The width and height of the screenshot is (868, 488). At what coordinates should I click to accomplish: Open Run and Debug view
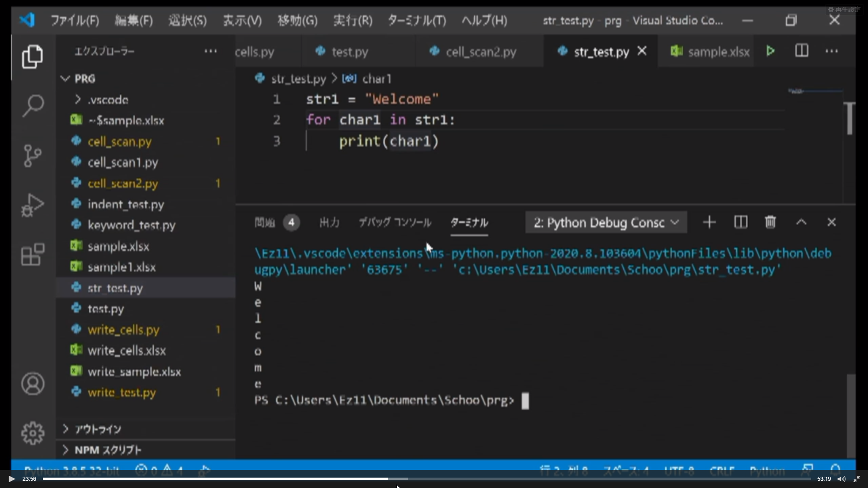[x=33, y=205]
